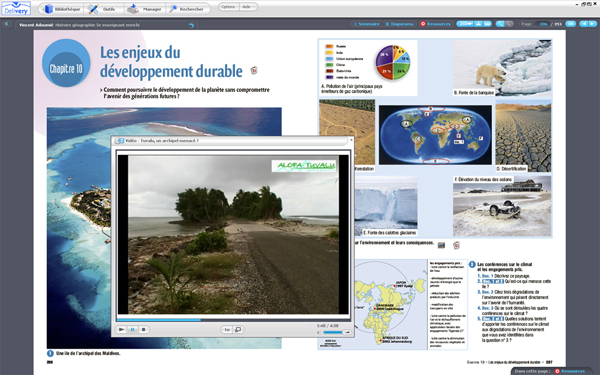Open the Ressources button in the top bar
Screen dimensions: 600x375
pos(435,24)
